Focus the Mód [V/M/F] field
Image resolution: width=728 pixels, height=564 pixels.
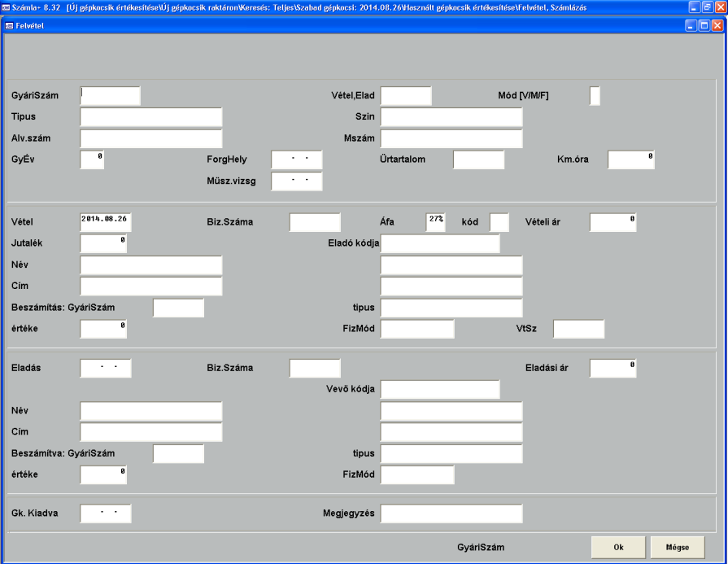click(595, 96)
